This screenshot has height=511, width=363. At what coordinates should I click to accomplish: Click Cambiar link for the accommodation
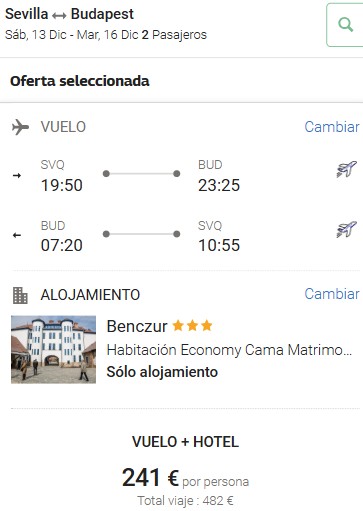pos(332,294)
